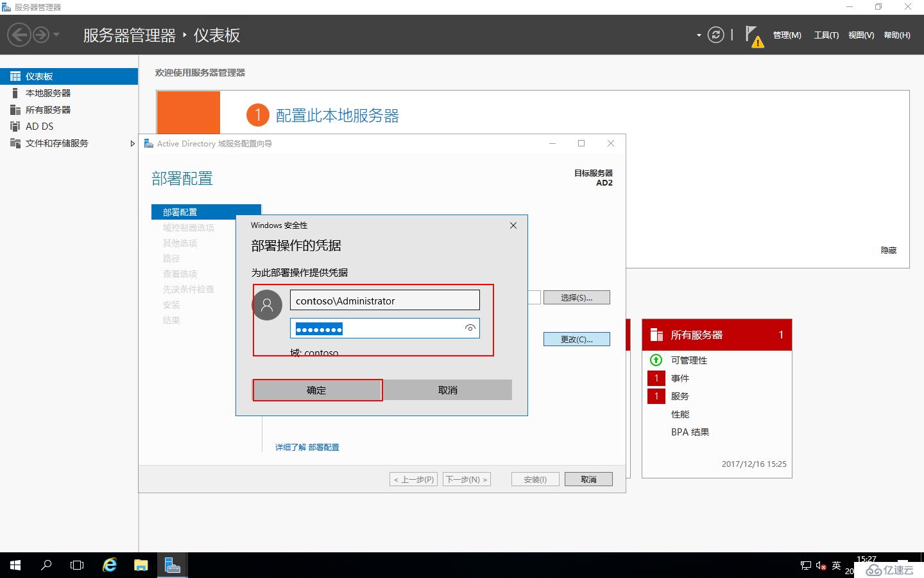Click the password input field
Screen dimensions: 924x578
coord(385,329)
